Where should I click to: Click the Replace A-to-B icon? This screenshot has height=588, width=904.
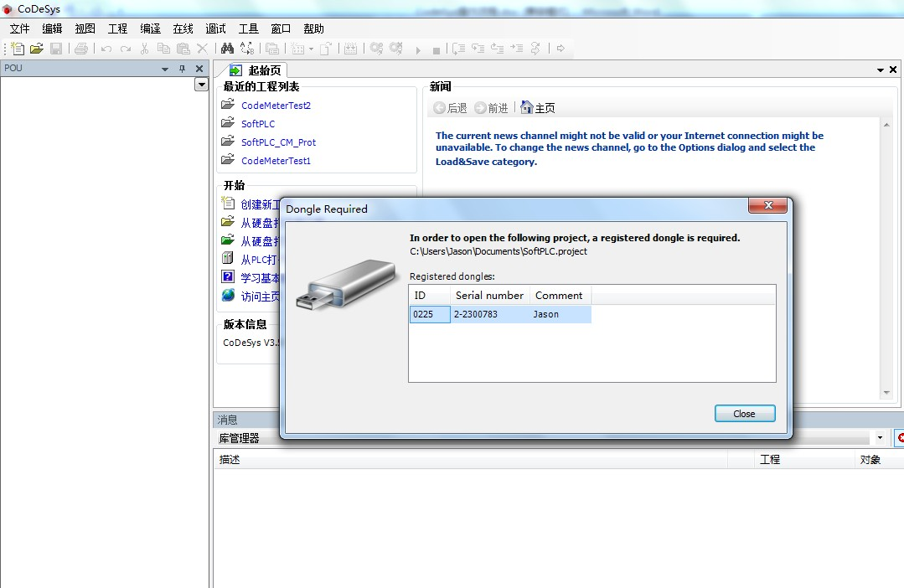coord(247,49)
